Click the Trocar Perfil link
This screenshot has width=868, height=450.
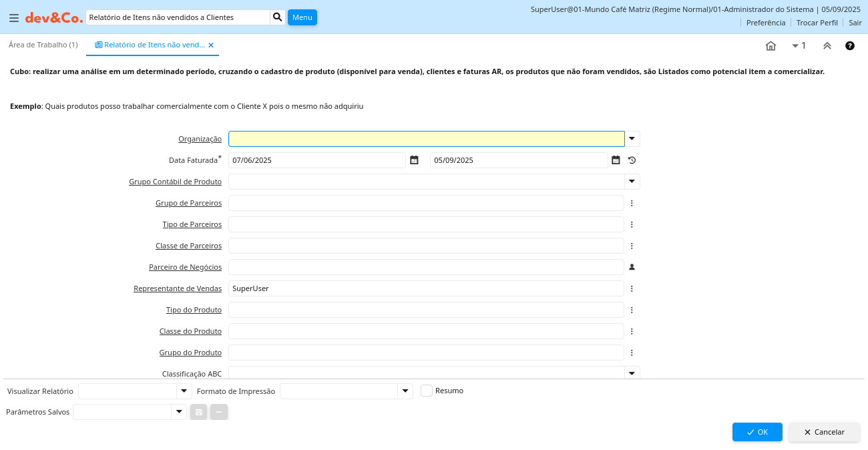[817, 23]
